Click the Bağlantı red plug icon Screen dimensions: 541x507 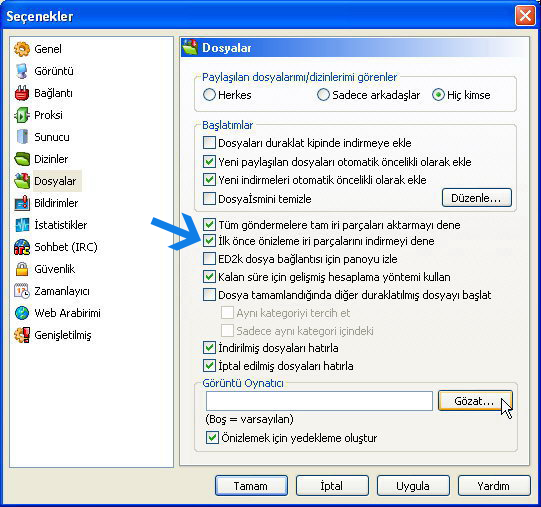coord(22,93)
